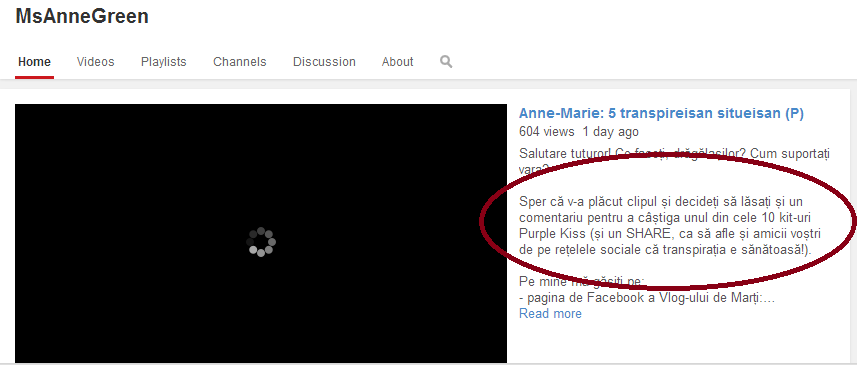Click the 'pagina de Facebook a Vlog-ului' line
This screenshot has height=365, width=857.
pyautogui.click(x=647, y=298)
